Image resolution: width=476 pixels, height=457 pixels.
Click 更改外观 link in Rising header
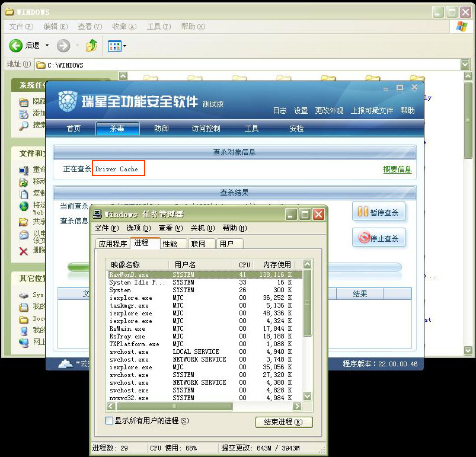coord(329,110)
